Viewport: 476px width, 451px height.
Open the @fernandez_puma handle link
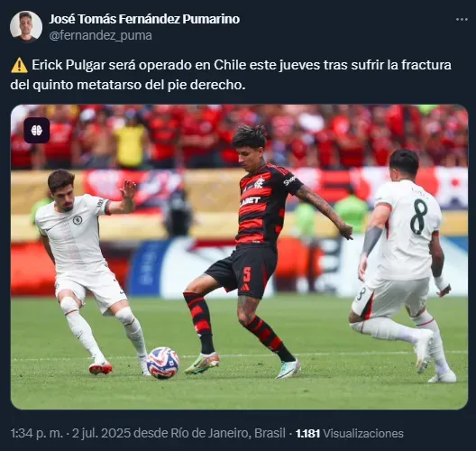[x=100, y=35]
